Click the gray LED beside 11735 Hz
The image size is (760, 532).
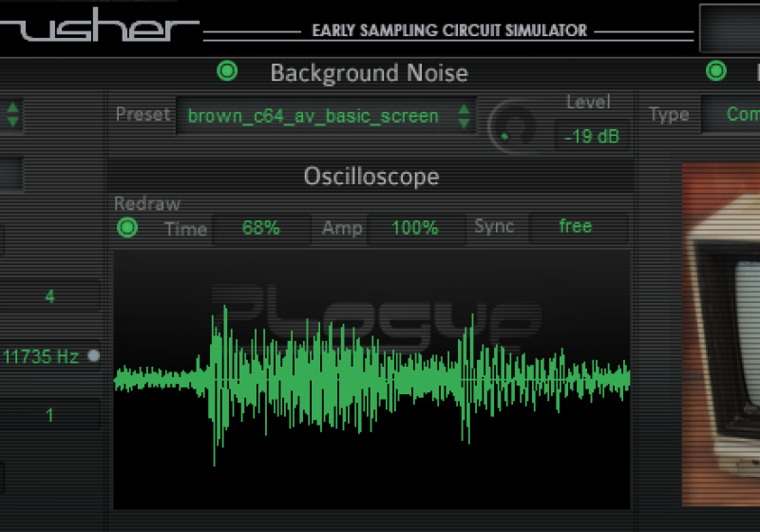[94, 357]
